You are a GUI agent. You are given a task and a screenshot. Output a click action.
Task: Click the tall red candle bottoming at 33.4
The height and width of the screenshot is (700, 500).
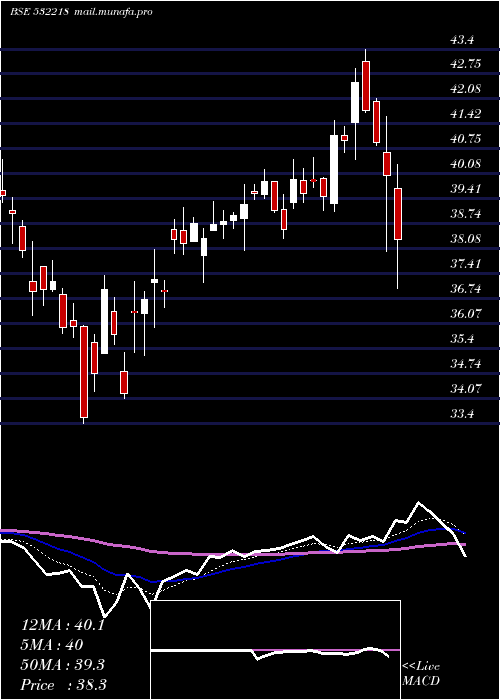coord(84,372)
